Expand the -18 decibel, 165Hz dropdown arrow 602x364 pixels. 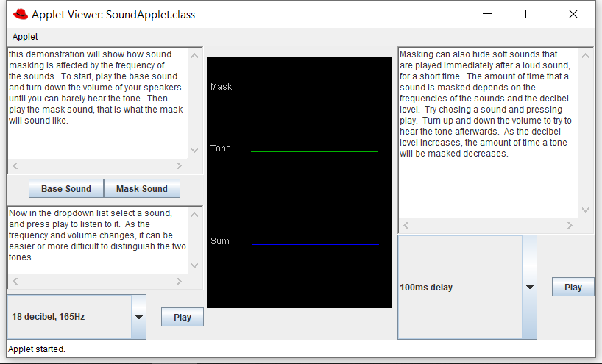(139, 317)
